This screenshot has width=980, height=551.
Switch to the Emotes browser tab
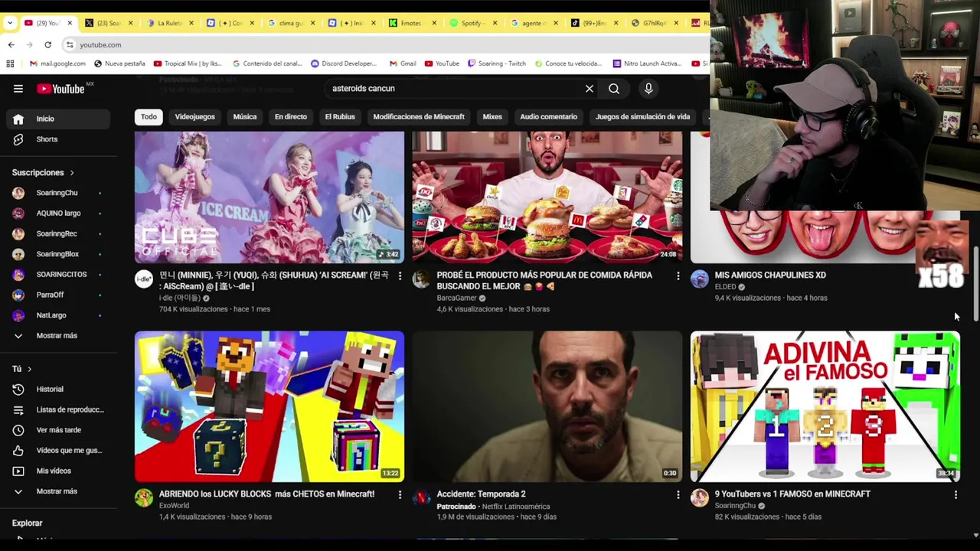pyautogui.click(x=412, y=23)
